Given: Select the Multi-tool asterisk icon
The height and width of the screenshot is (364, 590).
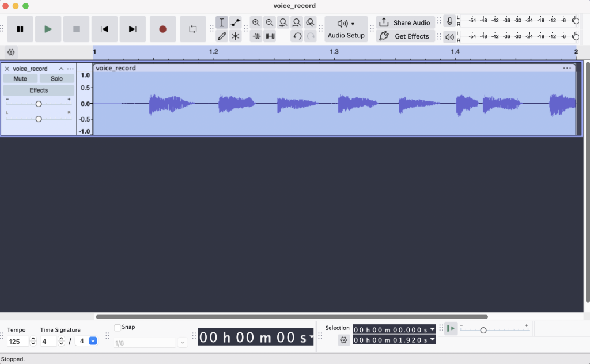Looking at the screenshot, I should click(x=236, y=36).
